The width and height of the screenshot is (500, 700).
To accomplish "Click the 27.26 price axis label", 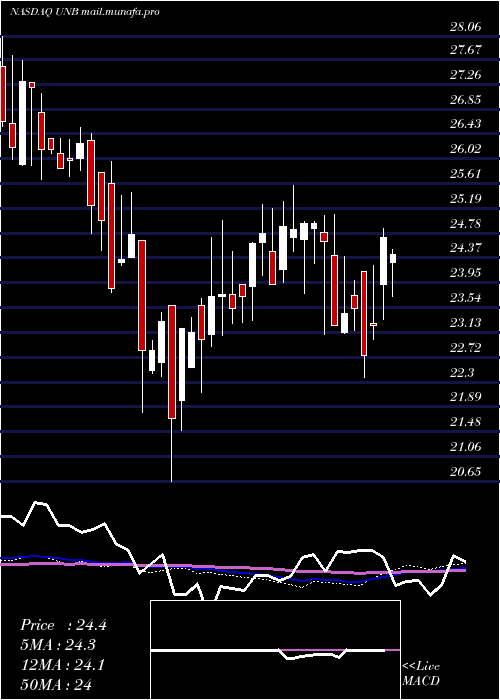I will [466, 75].
